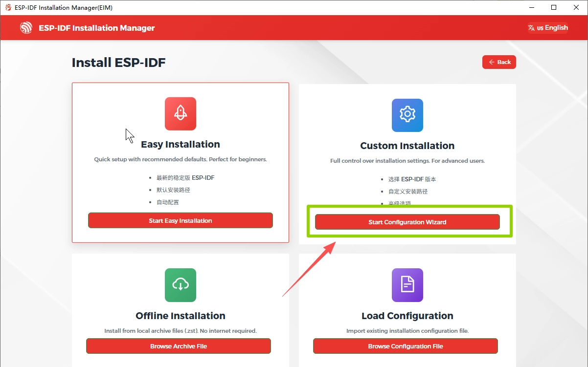Screen dimensions: 588x367
Task: Go back using the Back button
Action: (x=499, y=62)
